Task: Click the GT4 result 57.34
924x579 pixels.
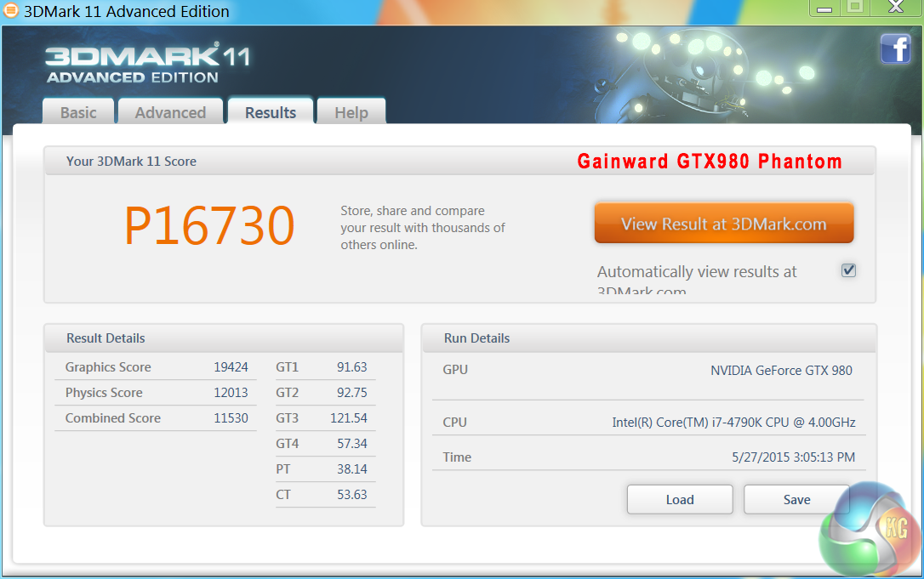Action: click(x=351, y=443)
